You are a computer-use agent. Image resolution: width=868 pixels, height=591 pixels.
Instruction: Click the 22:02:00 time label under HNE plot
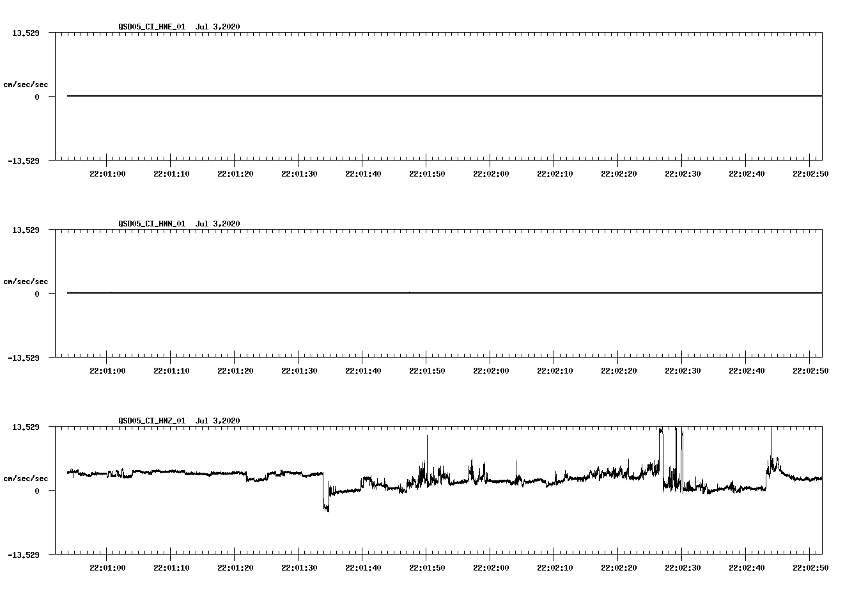pyautogui.click(x=491, y=174)
